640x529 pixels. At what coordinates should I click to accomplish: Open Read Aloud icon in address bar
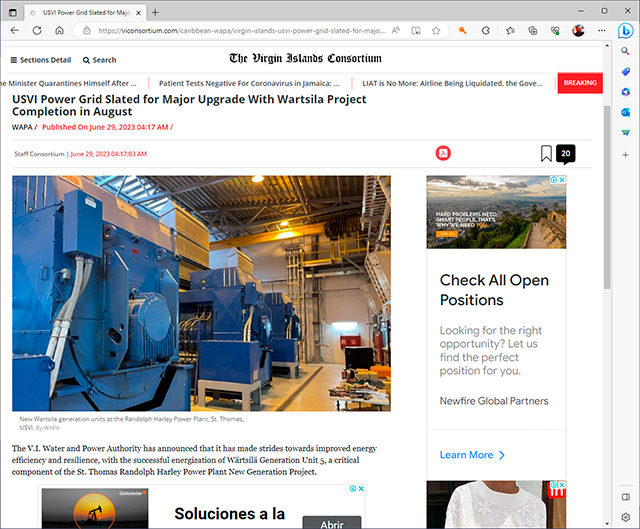click(396, 31)
